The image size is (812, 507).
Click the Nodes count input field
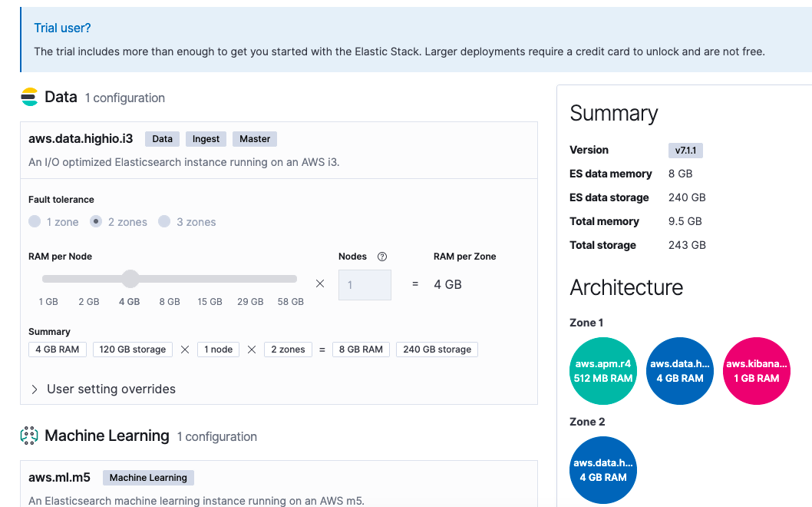[x=365, y=284]
